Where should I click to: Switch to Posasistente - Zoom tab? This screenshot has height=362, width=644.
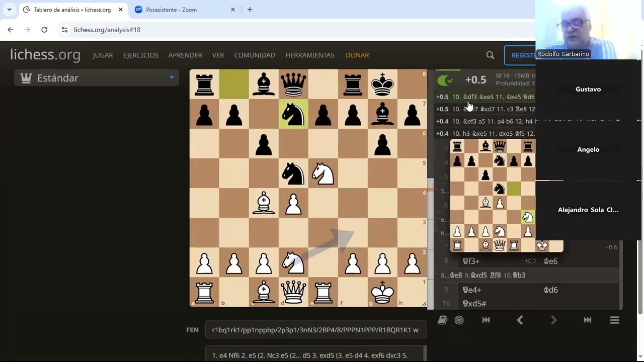point(171,10)
